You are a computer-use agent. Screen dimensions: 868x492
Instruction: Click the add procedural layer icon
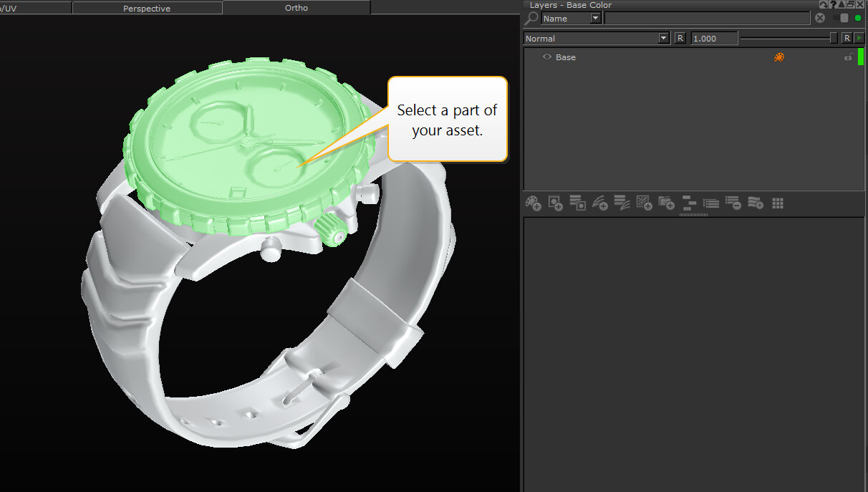pos(644,203)
